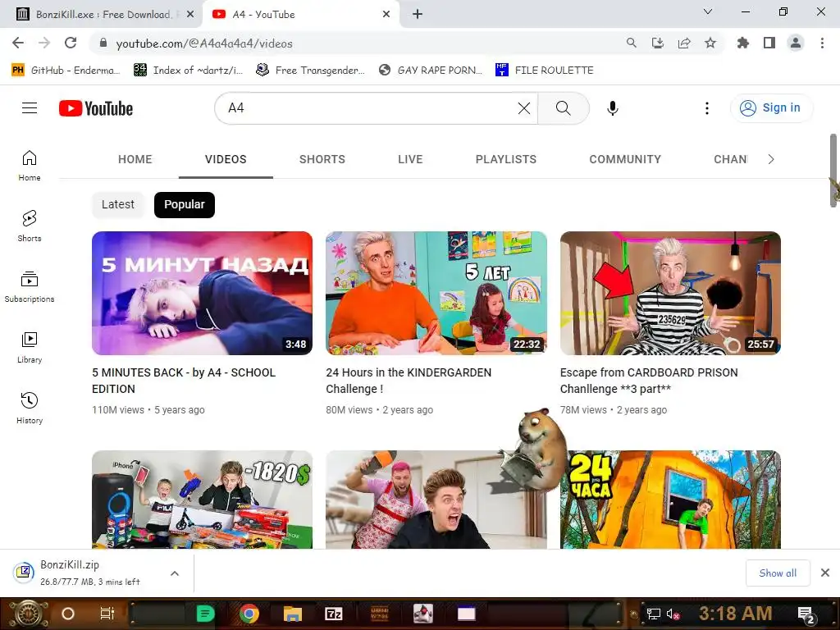
Task: Open Index of ~dartz bookmark
Action: [188, 71]
